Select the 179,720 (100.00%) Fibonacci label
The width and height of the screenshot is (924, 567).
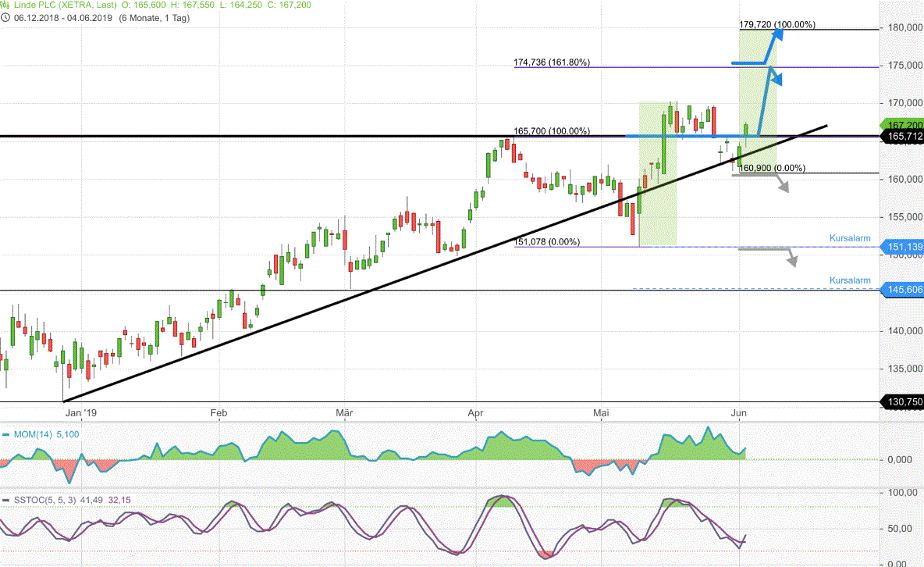pos(777,25)
